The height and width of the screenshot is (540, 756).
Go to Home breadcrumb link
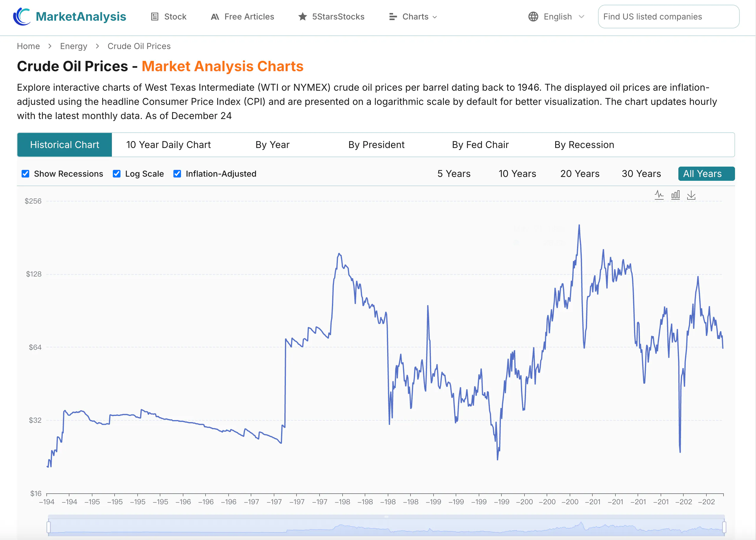click(x=28, y=46)
